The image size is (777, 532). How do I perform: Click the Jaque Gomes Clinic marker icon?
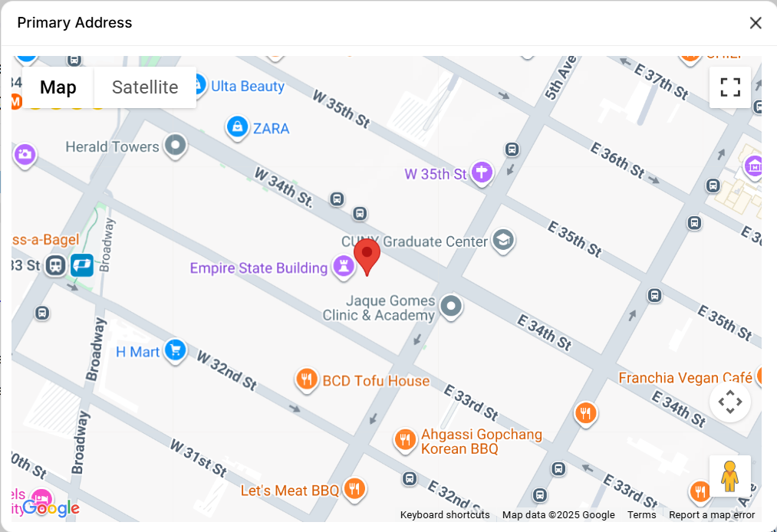(450, 307)
